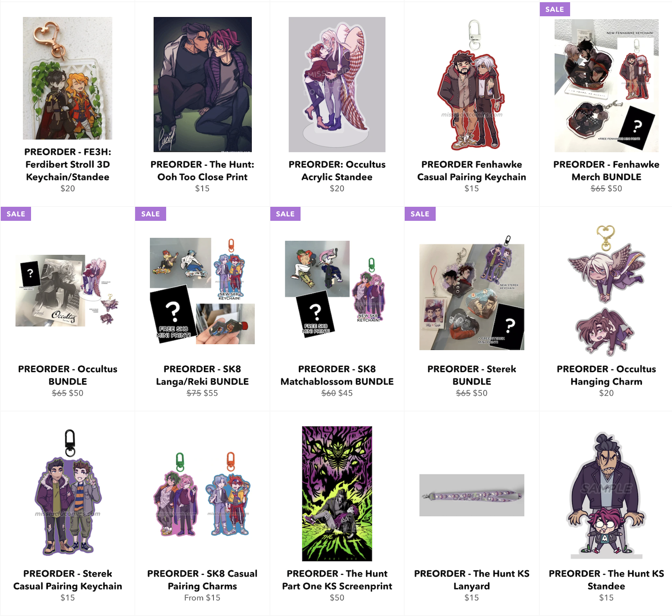Select the Fenhawke Casual Pairing Keychain image

click(x=472, y=85)
